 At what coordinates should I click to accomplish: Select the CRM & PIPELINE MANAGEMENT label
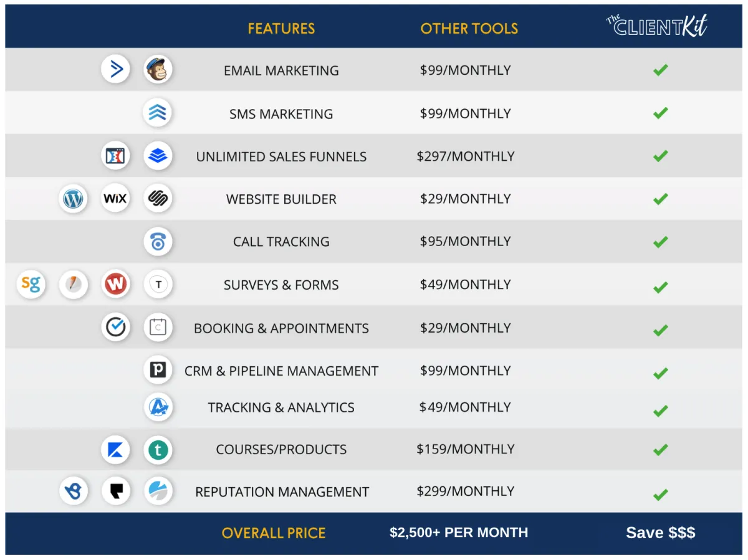tap(281, 371)
